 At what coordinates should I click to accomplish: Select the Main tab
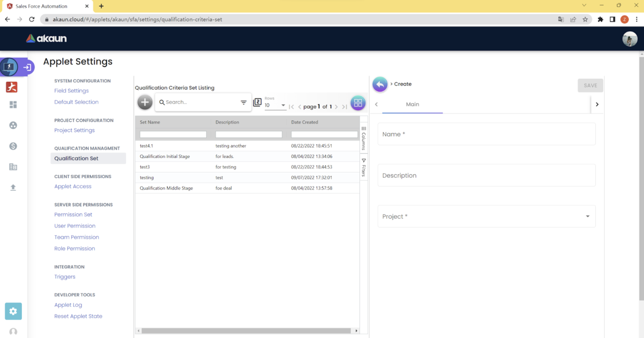pos(412,104)
